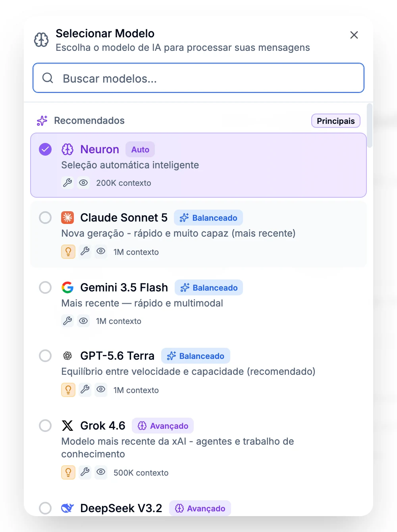Click Grok 4.6 eye vision icon
Image resolution: width=397 pixels, height=532 pixels.
[x=101, y=472]
